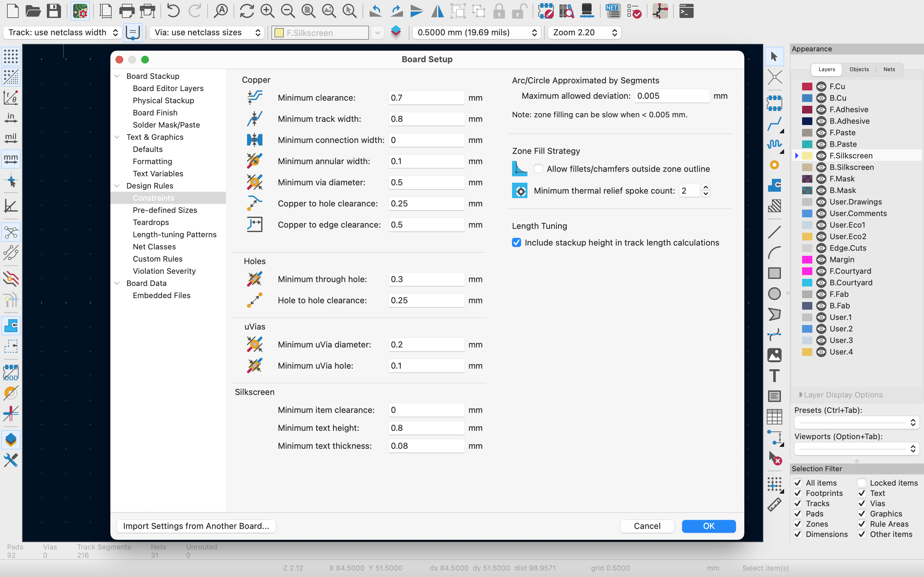
Task: Enable Allow fillets/chamfers outside zone outline
Action: [538, 169]
